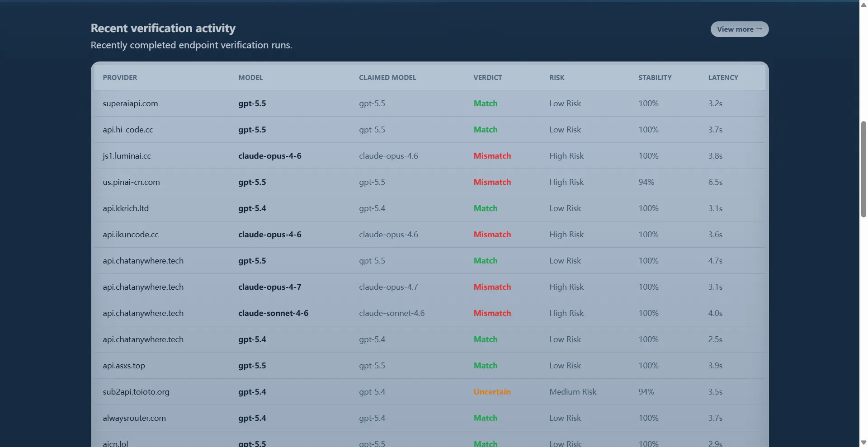Viewport: 868px width, 447px height.
Task: Click High Risk for us.pinai-cn.com
Action: pyautogui.click(x=566, y=182)
